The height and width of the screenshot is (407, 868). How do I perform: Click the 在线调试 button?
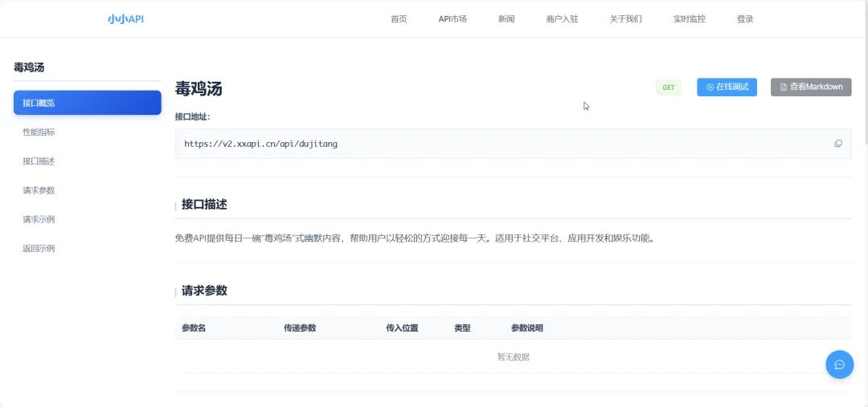(x=727, y=87)
